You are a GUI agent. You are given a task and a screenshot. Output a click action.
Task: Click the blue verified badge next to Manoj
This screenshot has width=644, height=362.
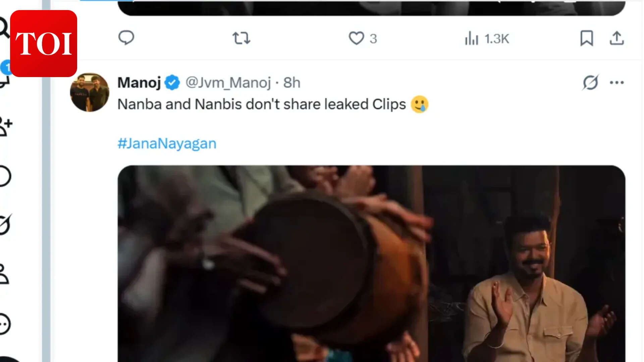point(172,82)
